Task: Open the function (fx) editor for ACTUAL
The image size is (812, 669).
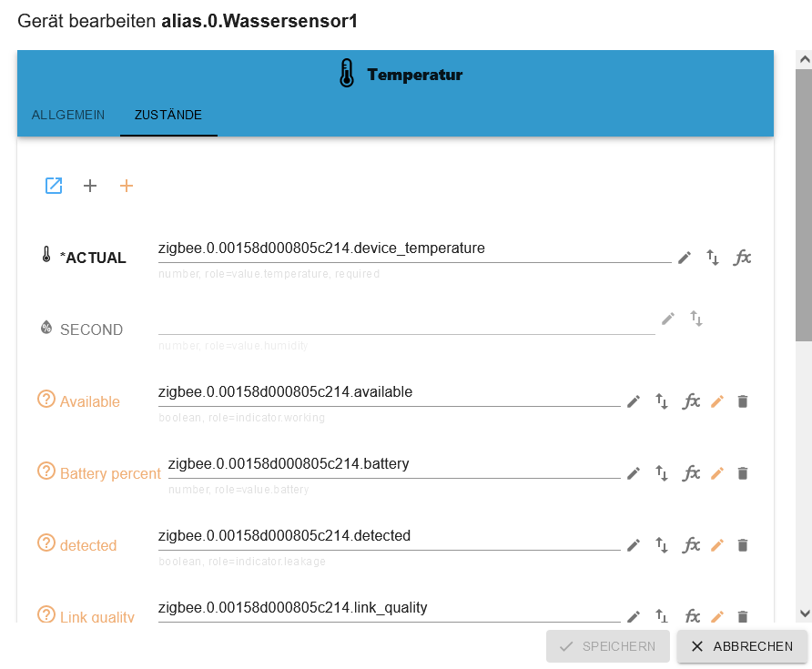Action: pyautogui.click(x=743, y=258)
